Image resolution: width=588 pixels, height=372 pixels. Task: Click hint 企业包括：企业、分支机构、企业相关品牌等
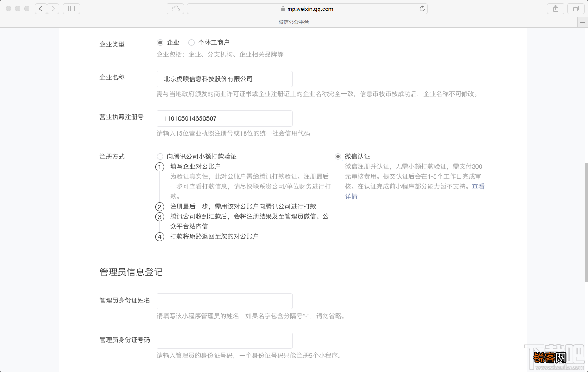220,54
